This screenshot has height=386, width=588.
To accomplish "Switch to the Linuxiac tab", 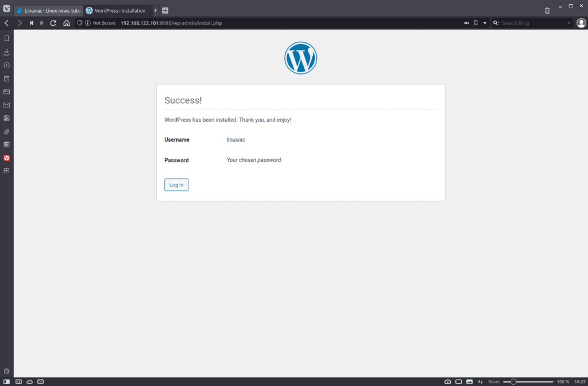I will click(x=49, y=10).
